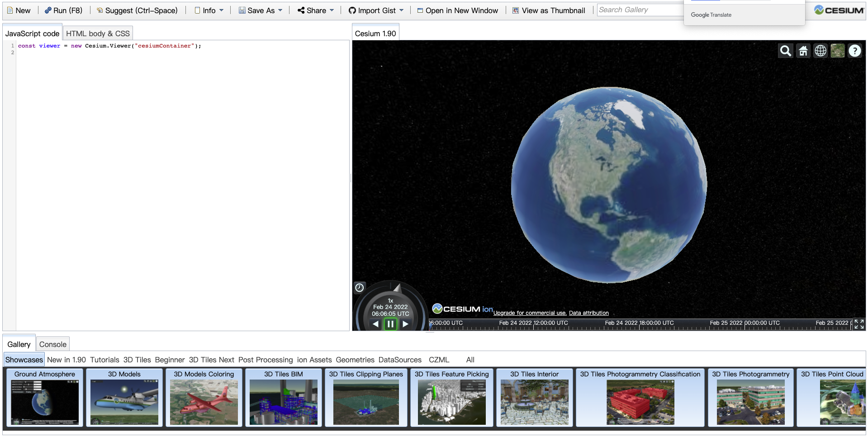The width and height of the screenshot is (868, 437).
Task: Play the animation in reverse
Action: click(x=375, y=324)
